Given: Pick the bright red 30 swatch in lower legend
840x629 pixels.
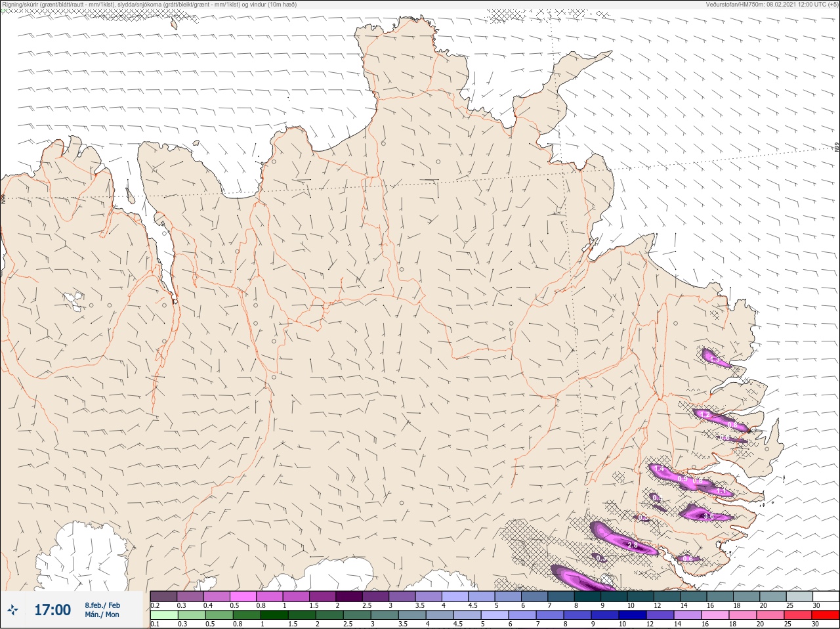Looking at the screenshot, I should coord(826,615).
